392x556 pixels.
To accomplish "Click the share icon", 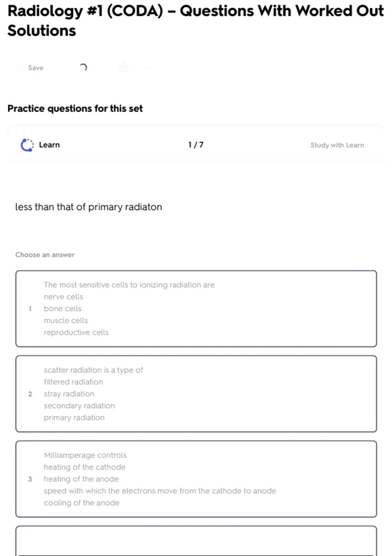I will (x=123, y=68).
